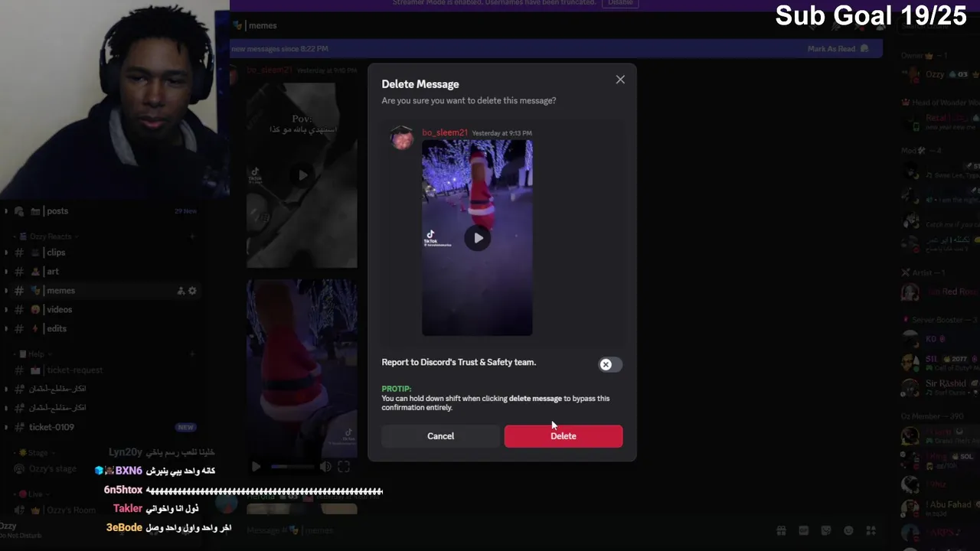Confirm with the red Delete button
The image size is (980, 551).
(x=563, y=436)
